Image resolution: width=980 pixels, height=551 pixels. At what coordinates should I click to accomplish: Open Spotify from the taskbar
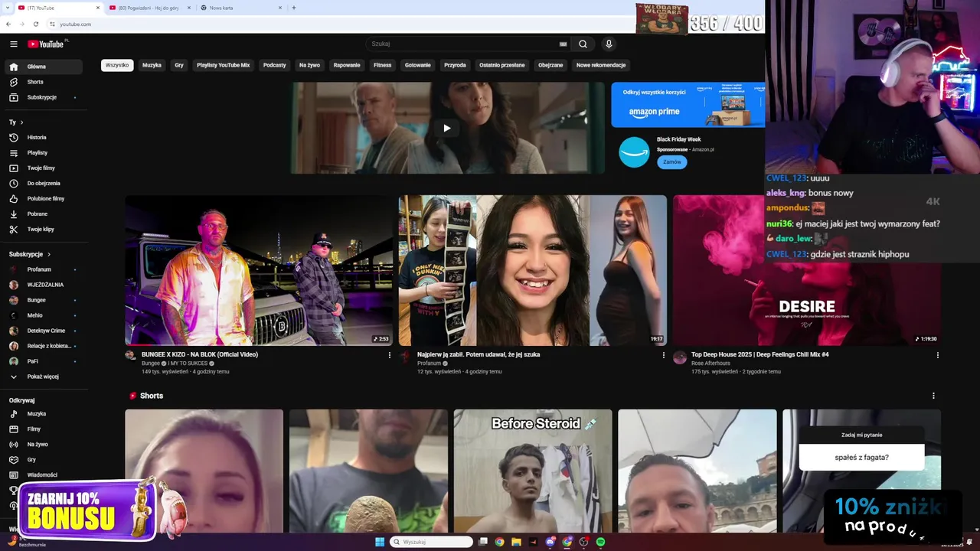coord(600,542)
